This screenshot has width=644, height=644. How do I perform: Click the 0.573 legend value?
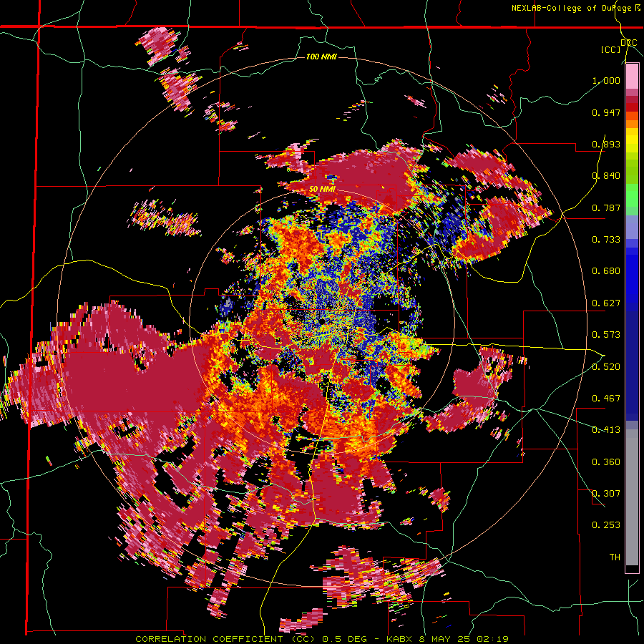click(x=606, y=335)
